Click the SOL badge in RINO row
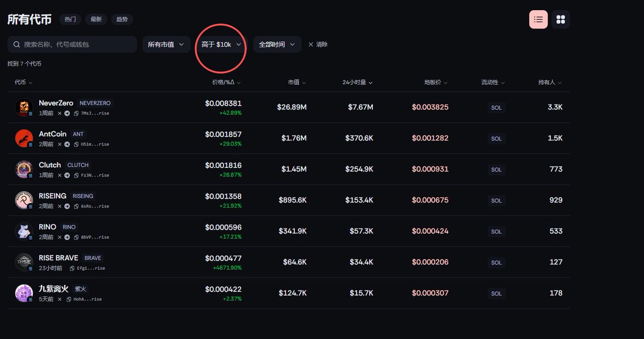This screenshot has width=644, height=339. click(496, 232)
